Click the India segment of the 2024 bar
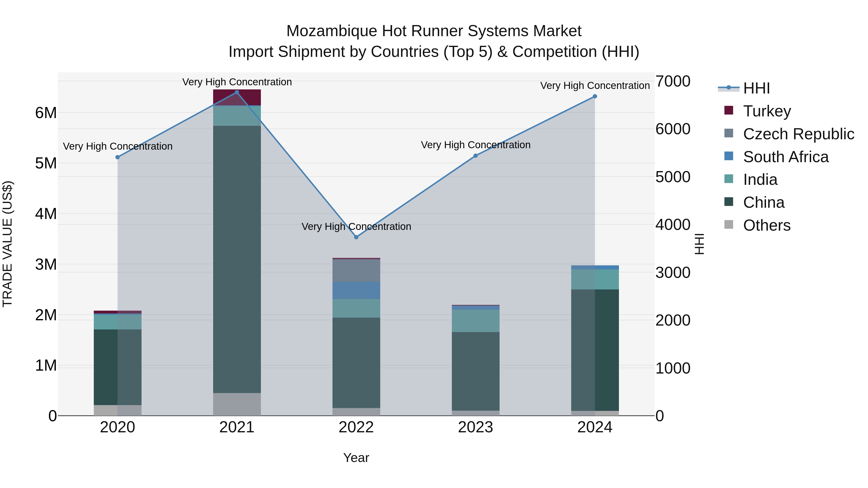This screenshot has width=868, height=488. 595,280
